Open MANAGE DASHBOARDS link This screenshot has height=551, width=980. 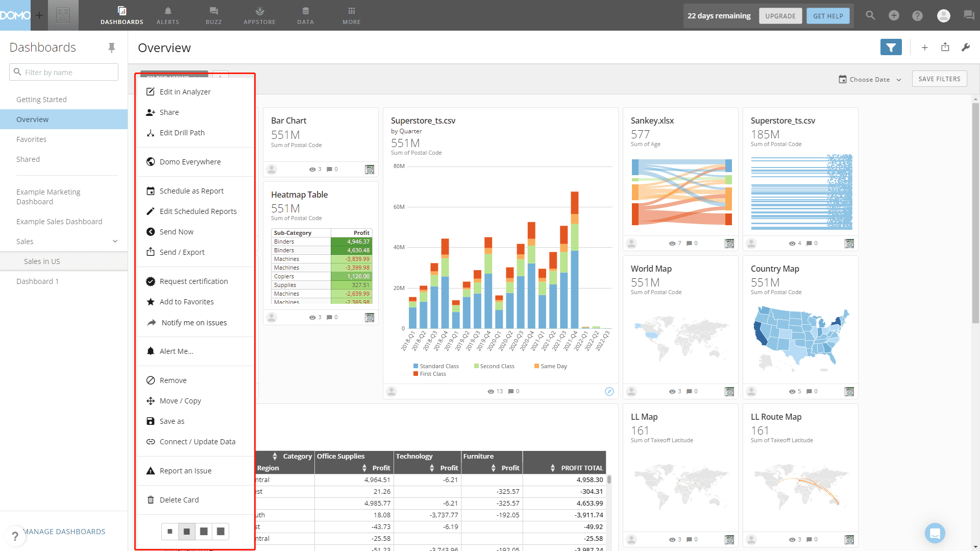pyautogui.click(x=64, y=532)
